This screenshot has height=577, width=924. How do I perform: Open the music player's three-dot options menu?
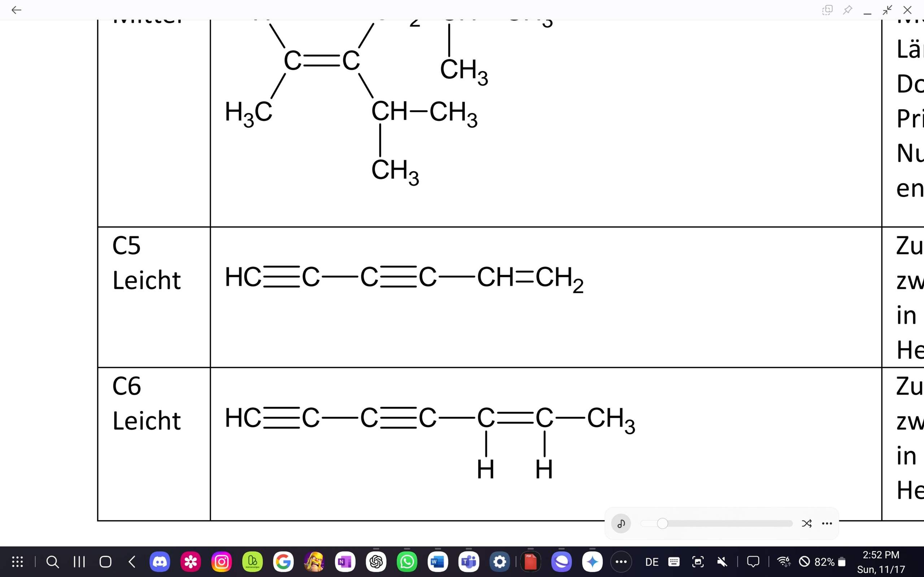click(827, 524)
